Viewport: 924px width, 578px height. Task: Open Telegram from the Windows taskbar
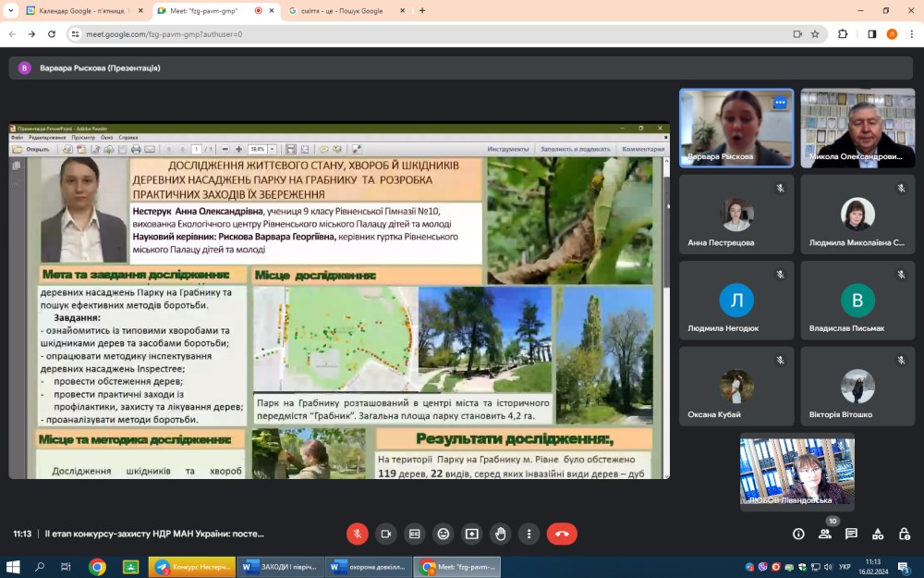point(191,567)
